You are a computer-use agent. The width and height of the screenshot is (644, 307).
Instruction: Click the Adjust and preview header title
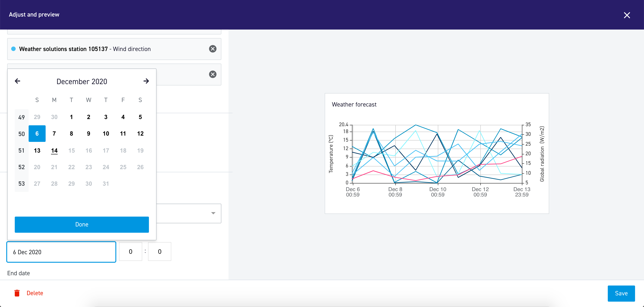(x=34, y=15)
